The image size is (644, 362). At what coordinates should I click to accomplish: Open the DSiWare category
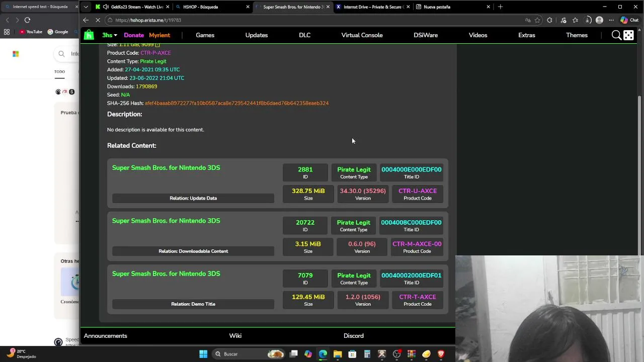click(x=426, y=35)
